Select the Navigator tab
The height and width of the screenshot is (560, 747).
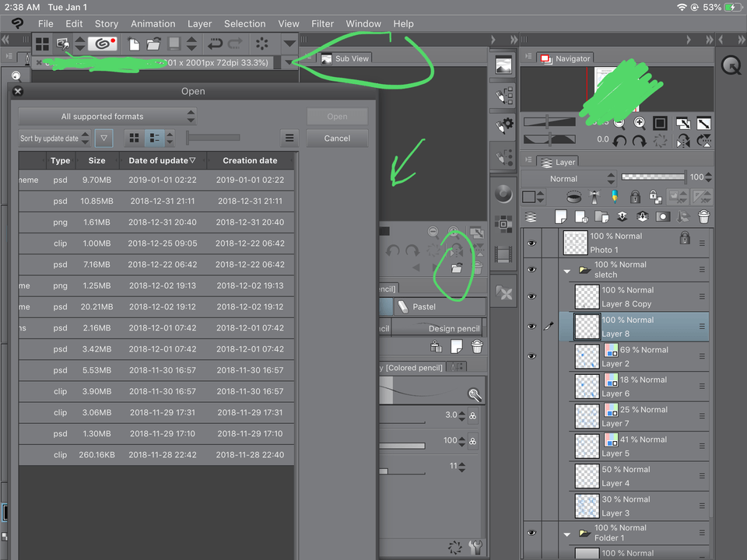click(x=566, y=58)
